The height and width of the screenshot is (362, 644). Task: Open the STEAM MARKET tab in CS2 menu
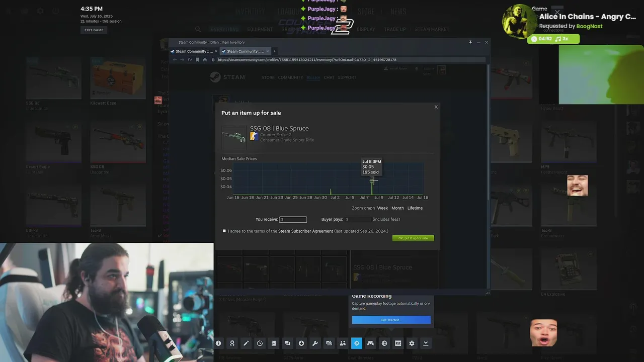coord(432,30)
